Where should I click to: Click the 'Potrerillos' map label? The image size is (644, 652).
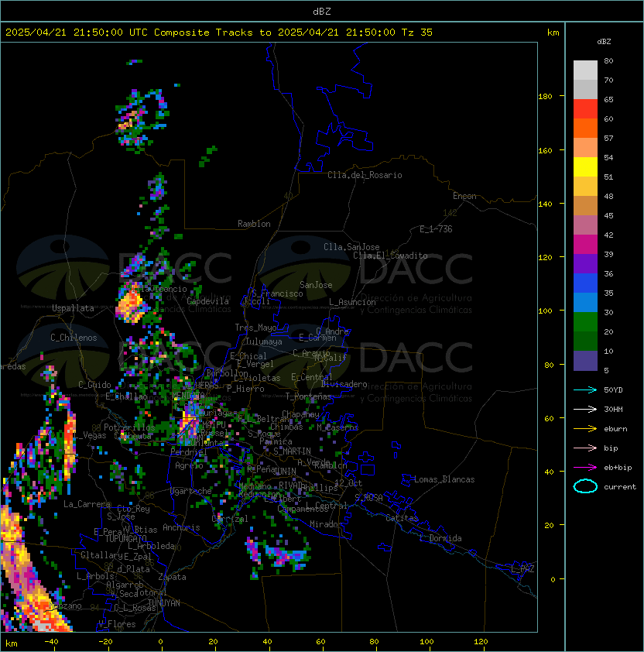(129, 427)
